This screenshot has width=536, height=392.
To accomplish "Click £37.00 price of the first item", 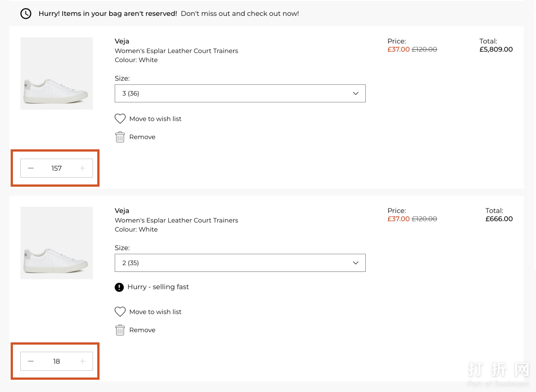I will [x=398, y=49].
